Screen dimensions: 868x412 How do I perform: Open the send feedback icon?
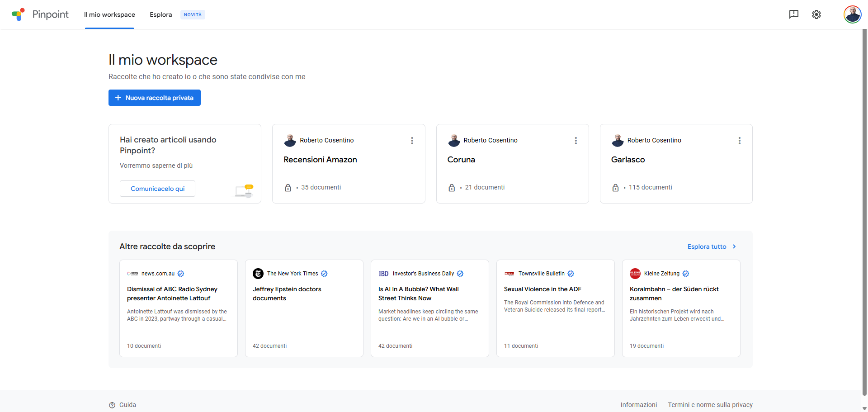click(x=793, y=14)
